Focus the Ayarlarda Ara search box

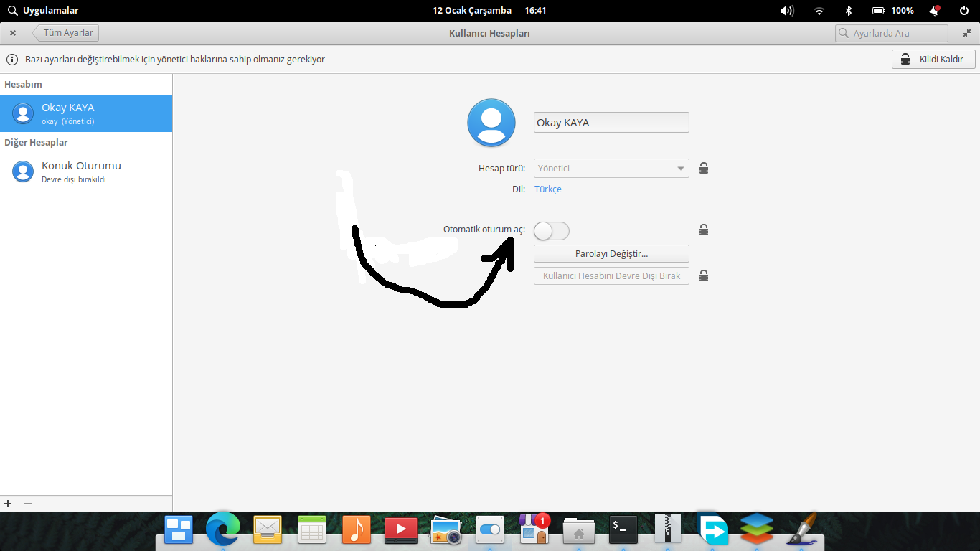point(892,33)
